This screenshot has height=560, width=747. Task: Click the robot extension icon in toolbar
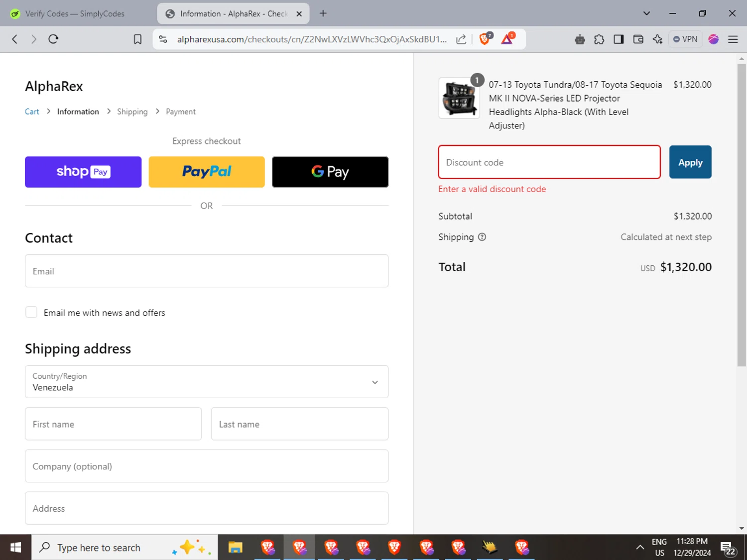580,39
